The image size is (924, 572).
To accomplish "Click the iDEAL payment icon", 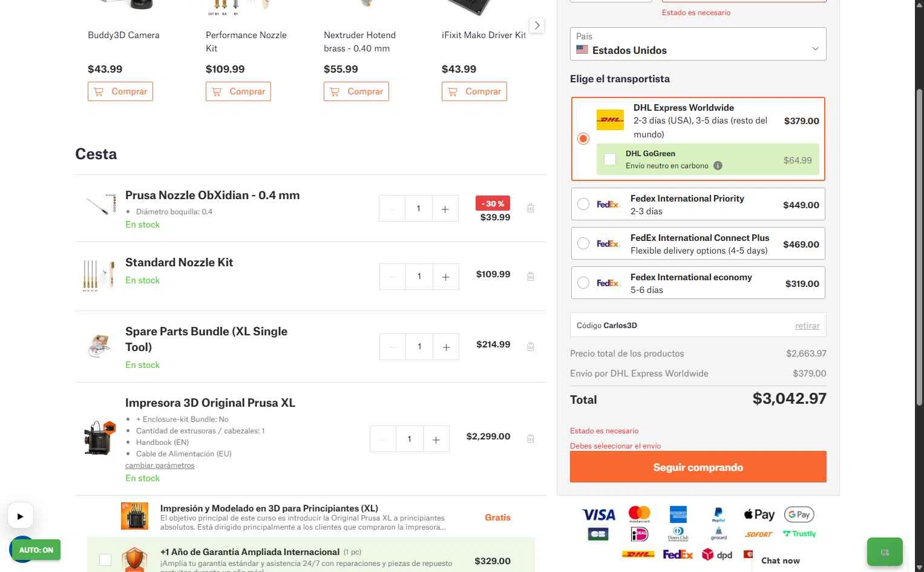I will [x=639, y=534].
